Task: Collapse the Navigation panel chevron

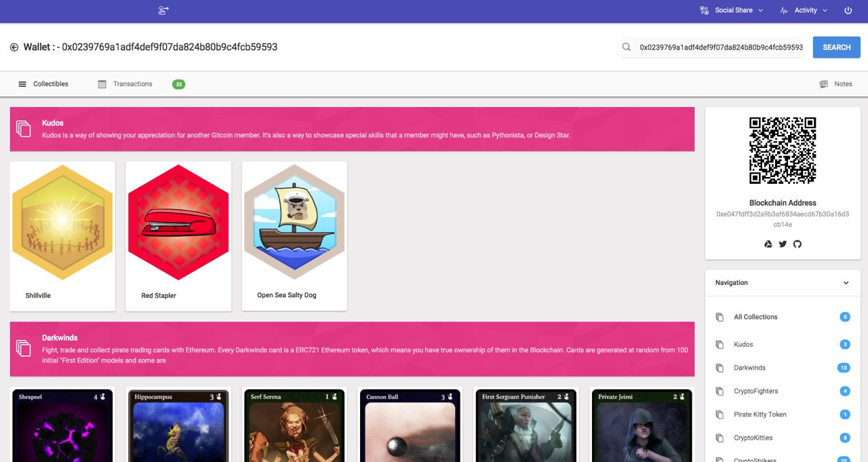Action: point(846,283)
